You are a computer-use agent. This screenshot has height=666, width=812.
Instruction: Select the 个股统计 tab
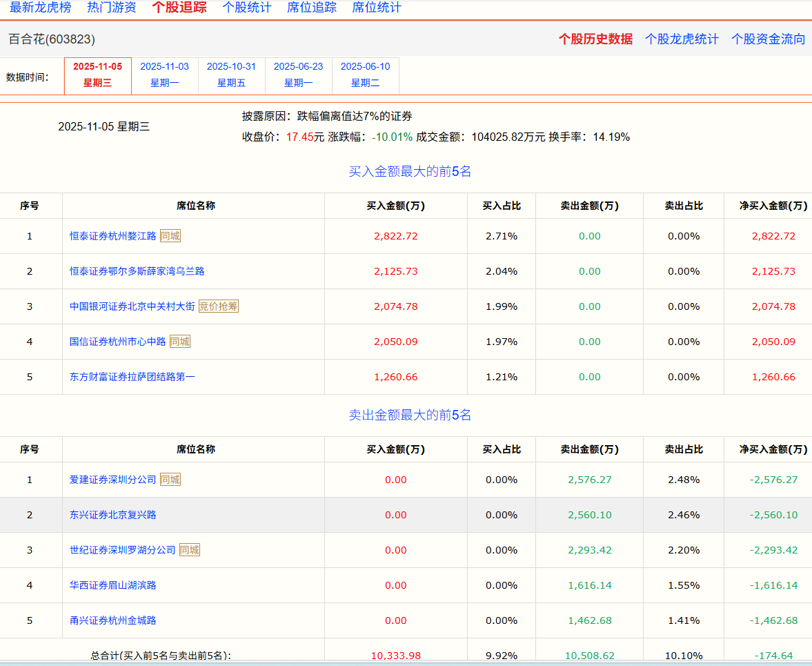click(x=247, y=8)
